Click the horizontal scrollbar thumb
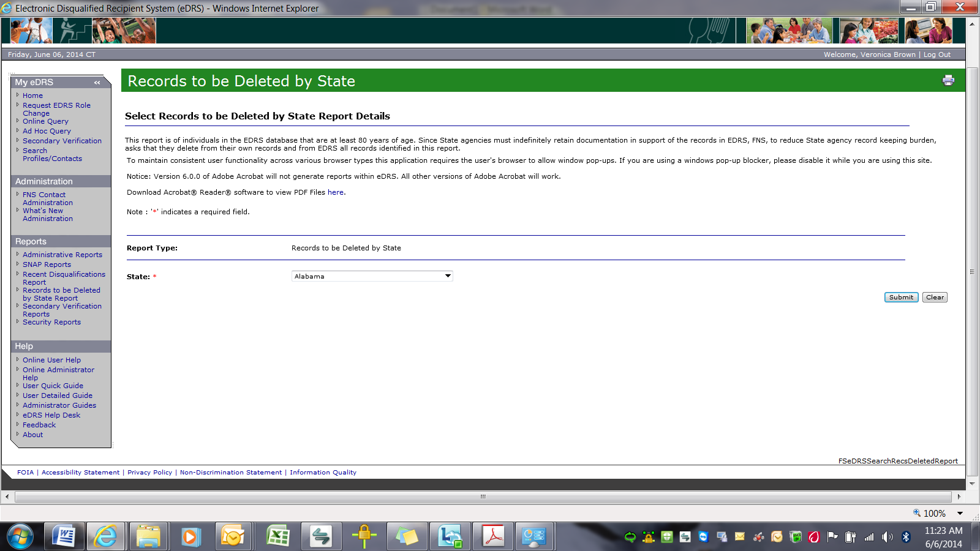 pos(483,497)
